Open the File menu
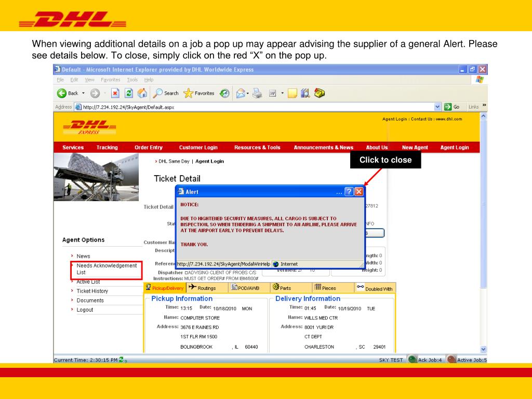532x399 pixels. pos(60,79)
